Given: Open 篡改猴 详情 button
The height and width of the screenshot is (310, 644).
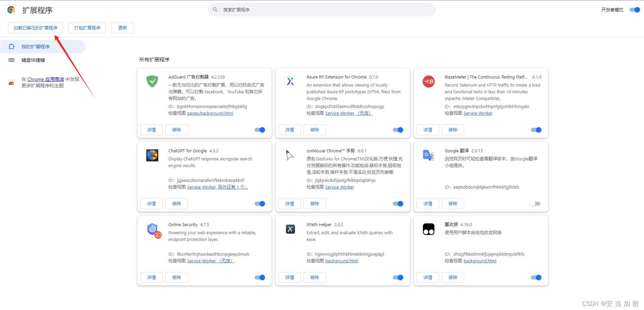Looking at the screenshot, I should [x=428, y=277].
